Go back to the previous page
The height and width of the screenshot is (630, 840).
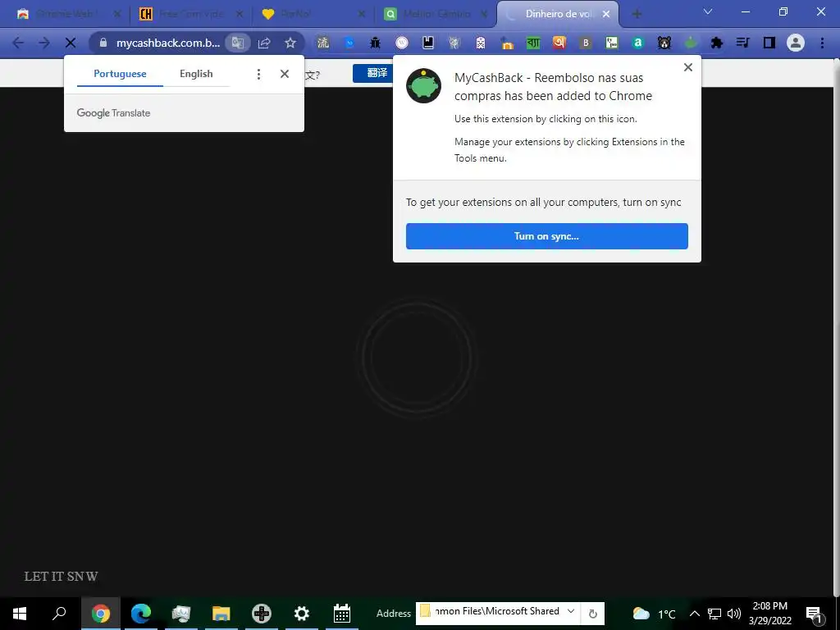(18, 43)
